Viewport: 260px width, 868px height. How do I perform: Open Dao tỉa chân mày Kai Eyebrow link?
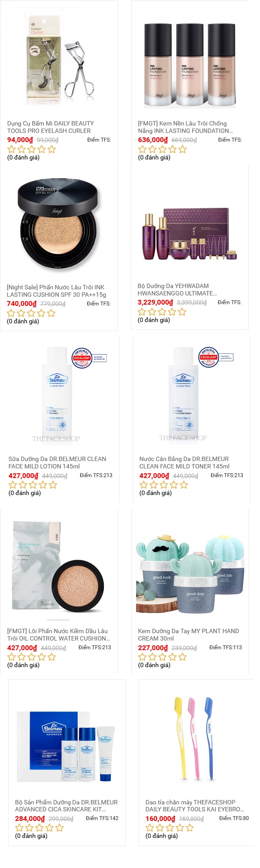[195, 805]
